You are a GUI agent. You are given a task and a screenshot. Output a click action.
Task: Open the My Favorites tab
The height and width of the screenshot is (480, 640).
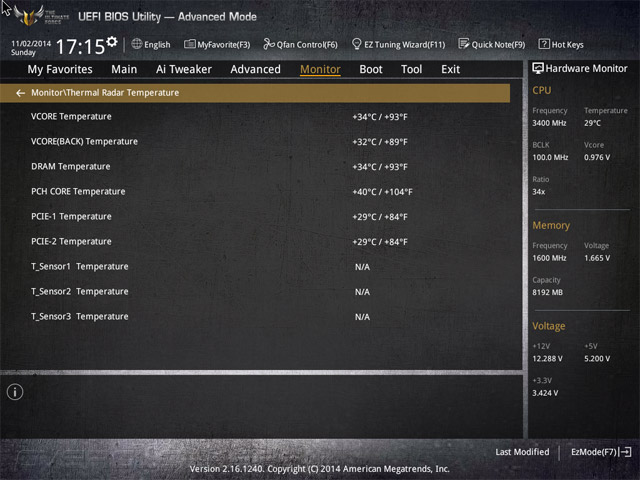tap(60, 69)
